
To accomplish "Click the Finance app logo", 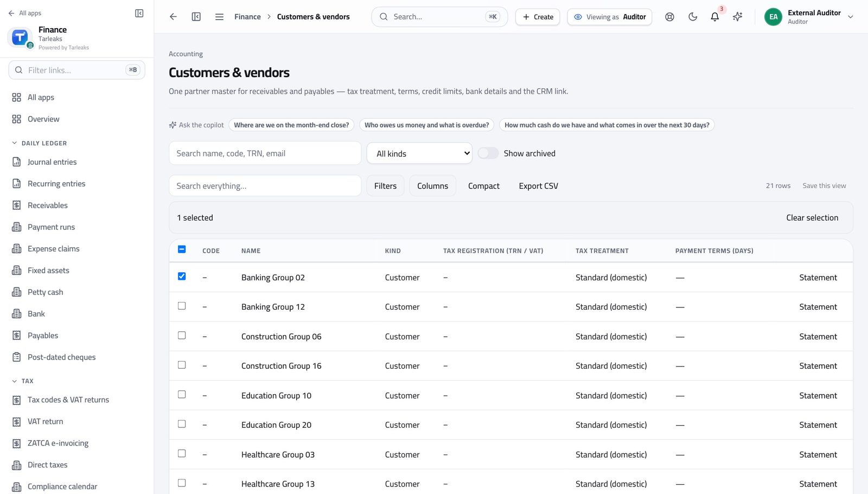I will click(20, 37).
